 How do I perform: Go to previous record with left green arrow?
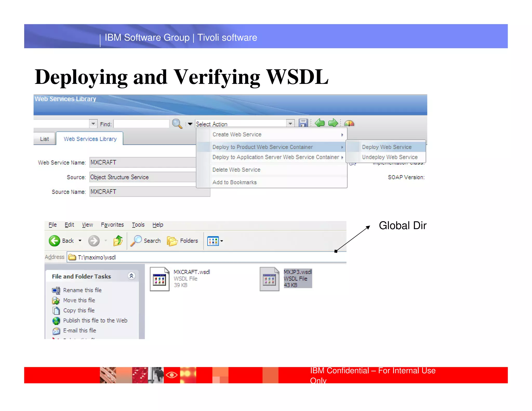(x=320, y=123)
